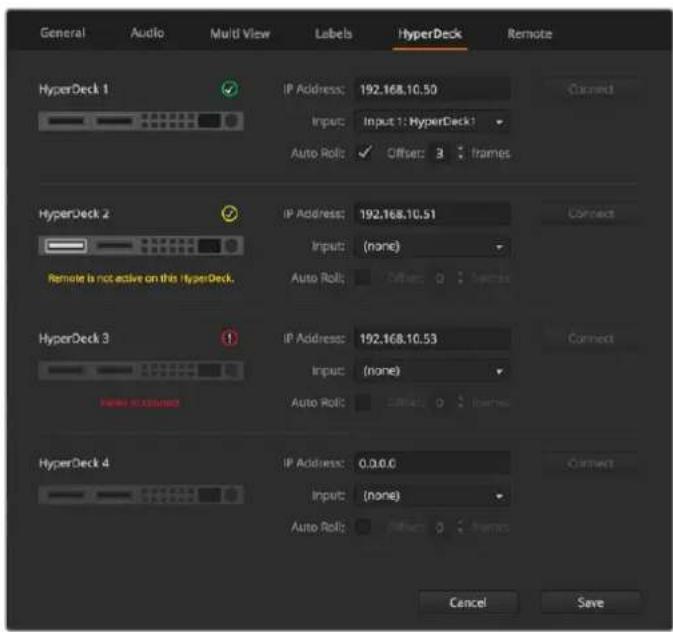The height and width of the screenshot is (632, 673).
Task: Open HyperDeck 4 Input dropdown
Action: (x=432, y=495)
